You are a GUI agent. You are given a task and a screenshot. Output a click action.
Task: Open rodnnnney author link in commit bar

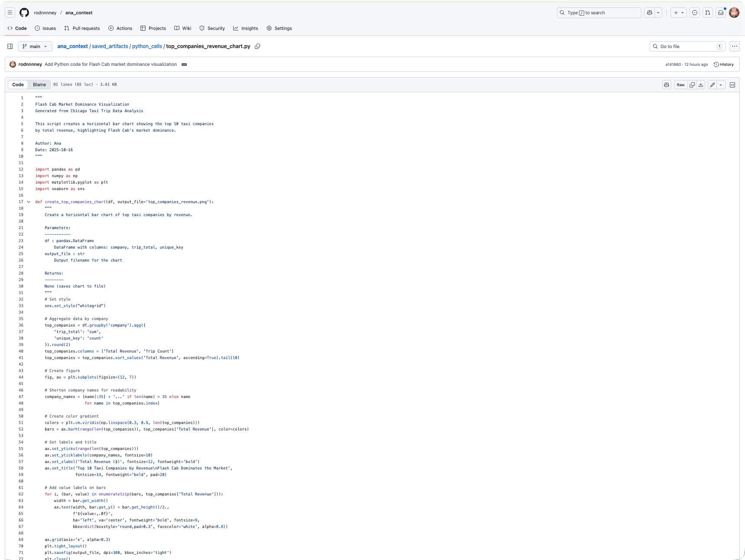30,65
